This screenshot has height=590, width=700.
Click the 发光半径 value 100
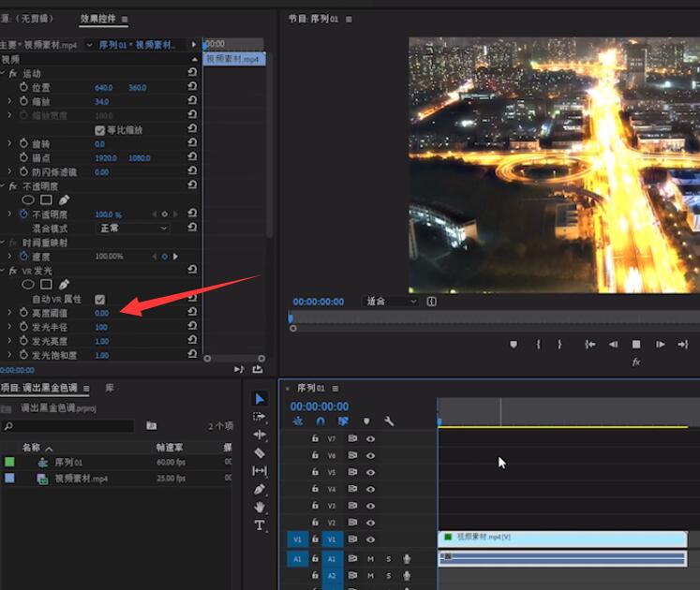coord(101,327)
